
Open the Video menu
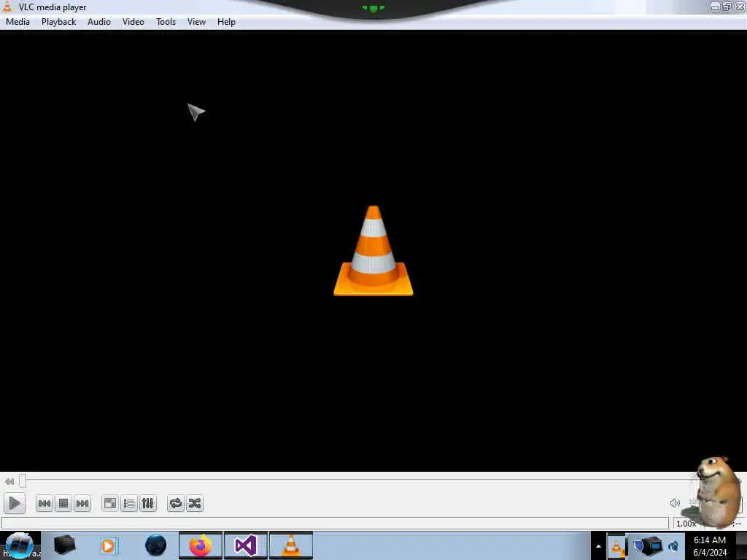coord(133,22)
